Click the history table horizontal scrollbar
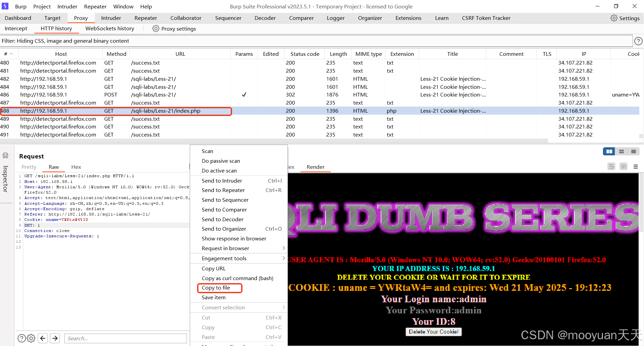This screenshot has width=644, height=346. tap(274, 141)
